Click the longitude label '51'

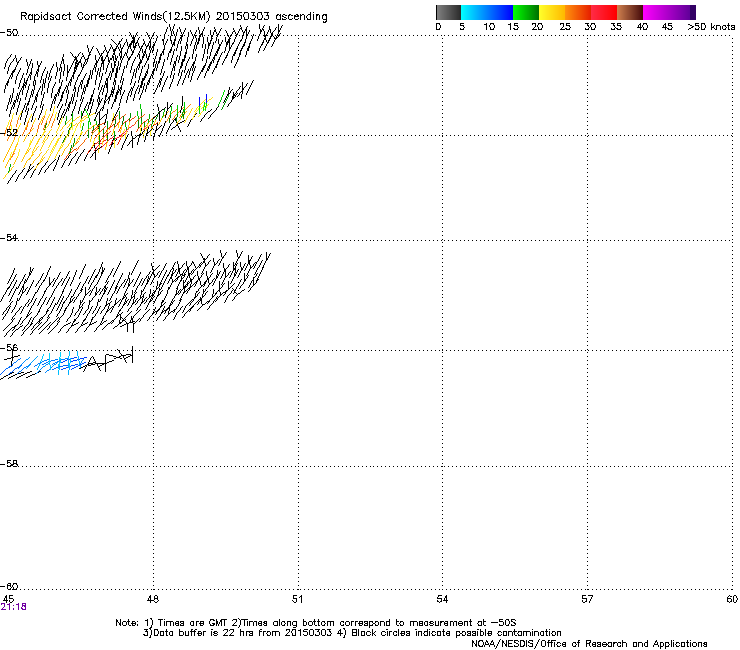coord(297,599)
